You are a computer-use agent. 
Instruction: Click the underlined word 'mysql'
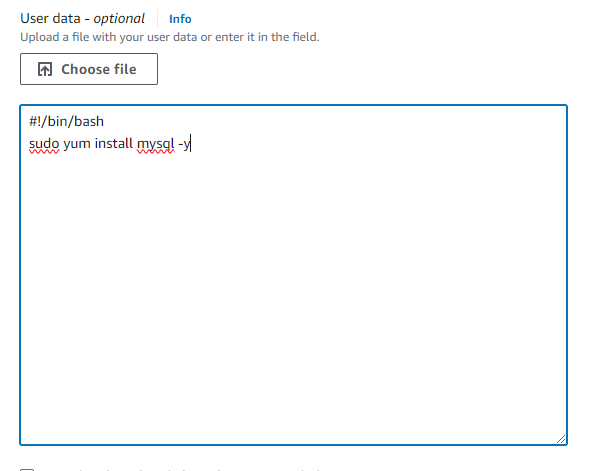click(x=155, y=145)
